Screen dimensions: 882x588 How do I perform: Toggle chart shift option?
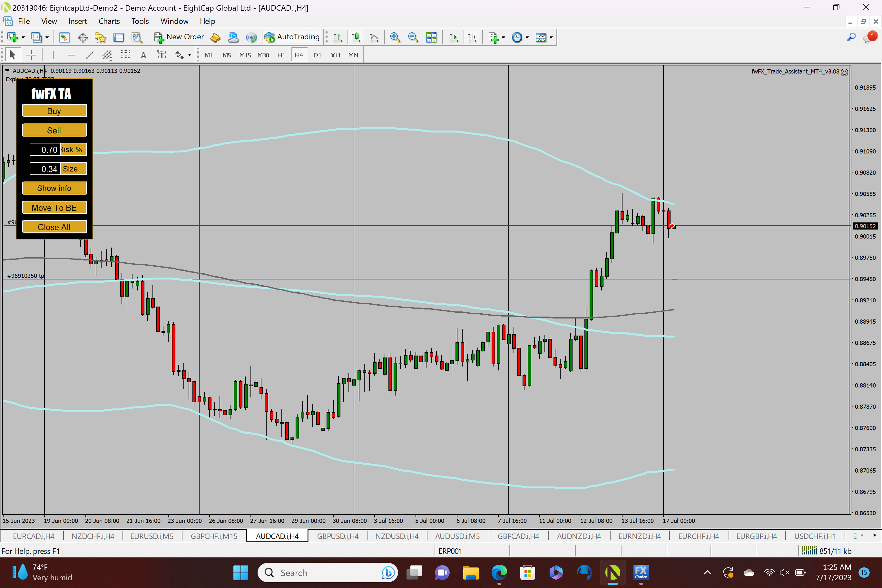tap(472, 37)
